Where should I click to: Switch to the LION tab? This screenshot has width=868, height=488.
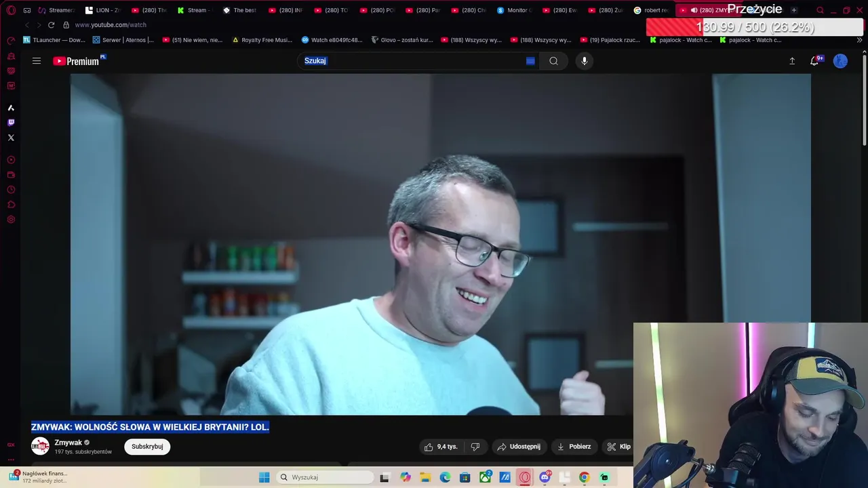click(x=102, y=10)
